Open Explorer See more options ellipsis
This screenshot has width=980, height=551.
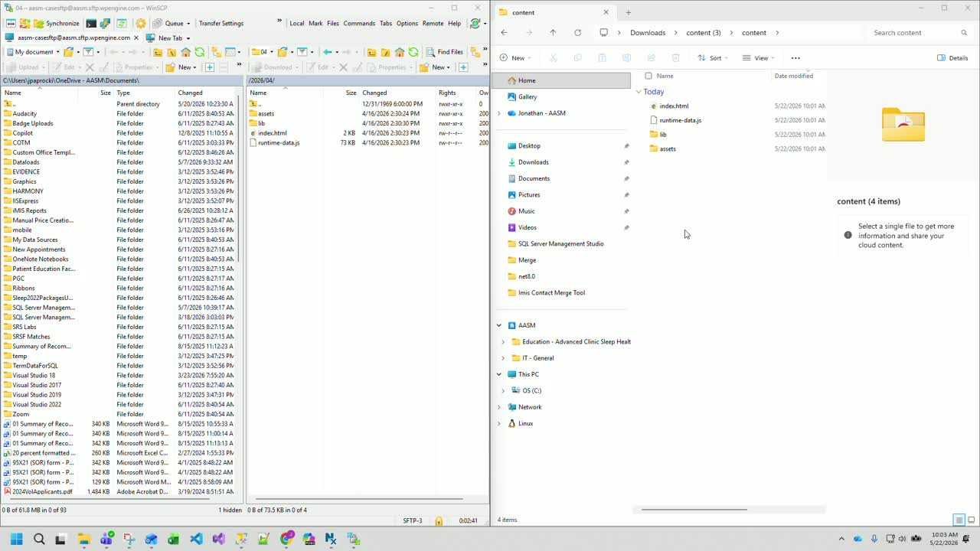(x=795, y=58)
